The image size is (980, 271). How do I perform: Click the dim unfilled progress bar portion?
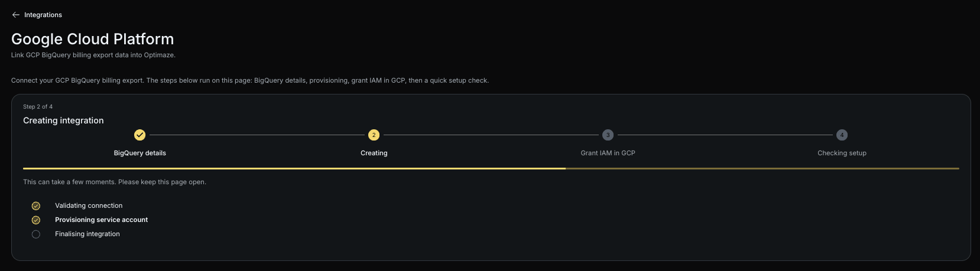(x=762, y=168)
